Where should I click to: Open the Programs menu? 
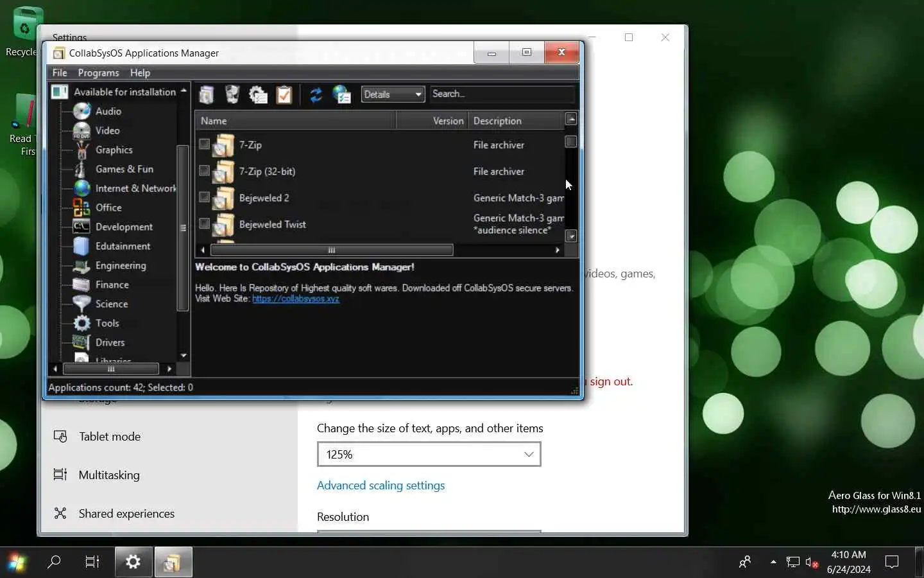98,73
